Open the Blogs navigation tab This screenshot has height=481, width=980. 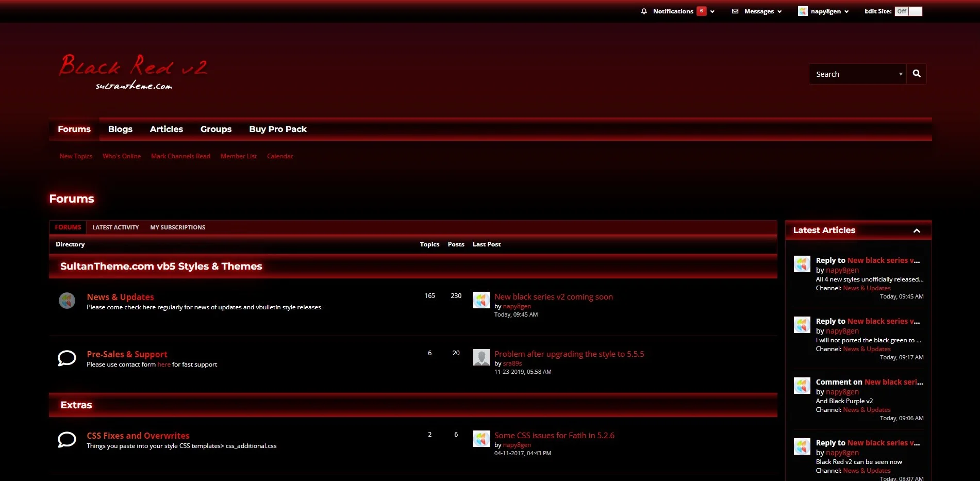tap(120, 129)
